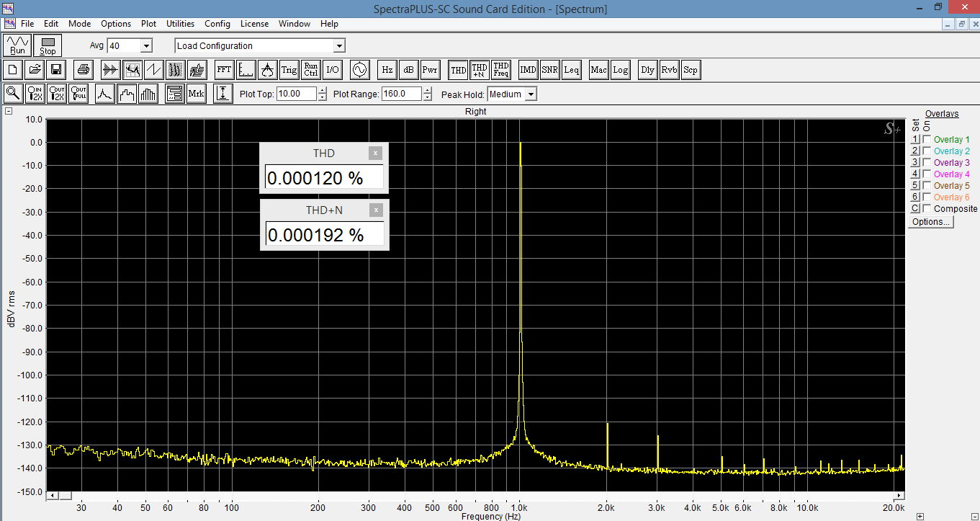Toggle the THD utility toolbar button
This screenshot has height=521, width=980.
(x=458, y=70)
